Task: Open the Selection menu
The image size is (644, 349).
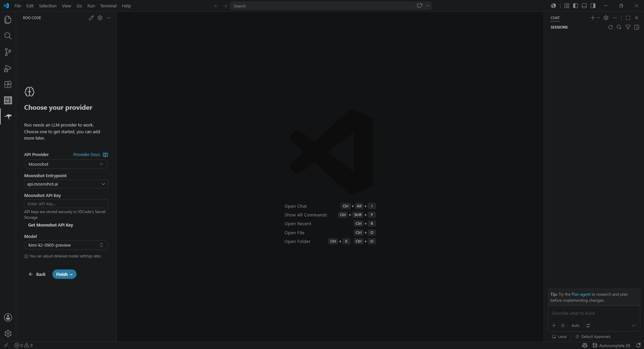Action: 48,6
